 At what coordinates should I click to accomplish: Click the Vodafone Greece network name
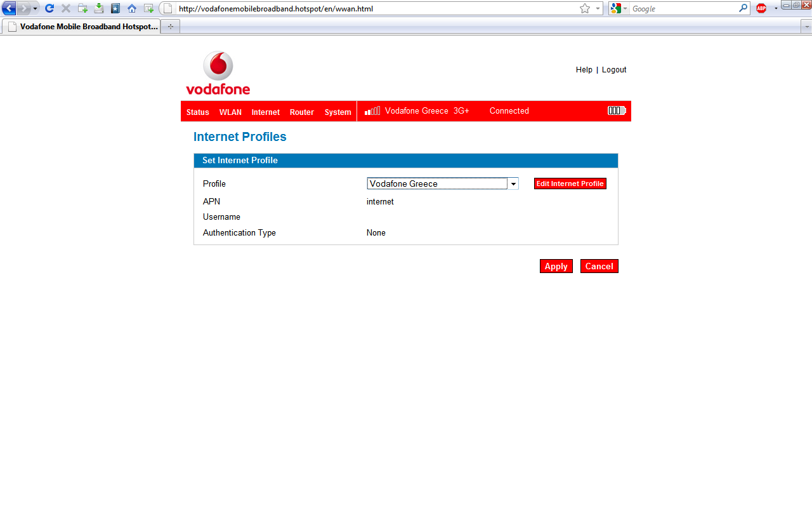tap(417, 110)
